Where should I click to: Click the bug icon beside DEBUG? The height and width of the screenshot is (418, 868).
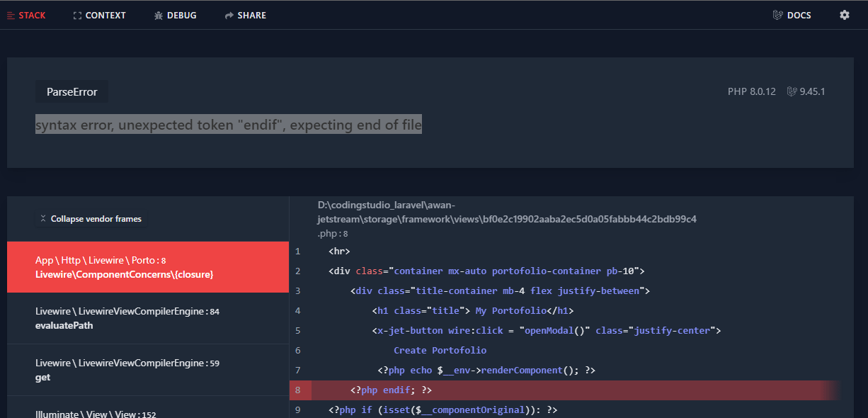(159, 14)
